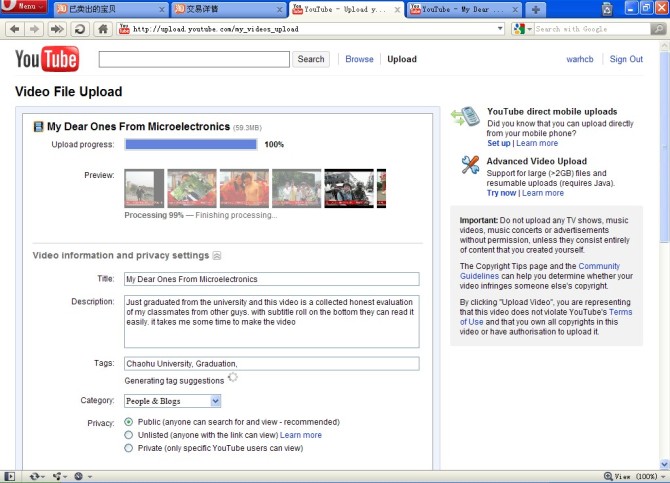670x483 pixels.
Task: Click the Description text area
Action: pyautogui.click(x=272, y=321)
